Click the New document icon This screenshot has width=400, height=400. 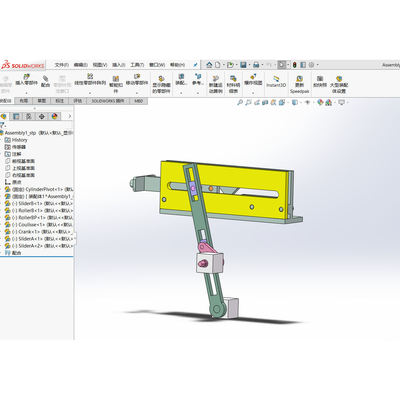[x=217, y=65]
